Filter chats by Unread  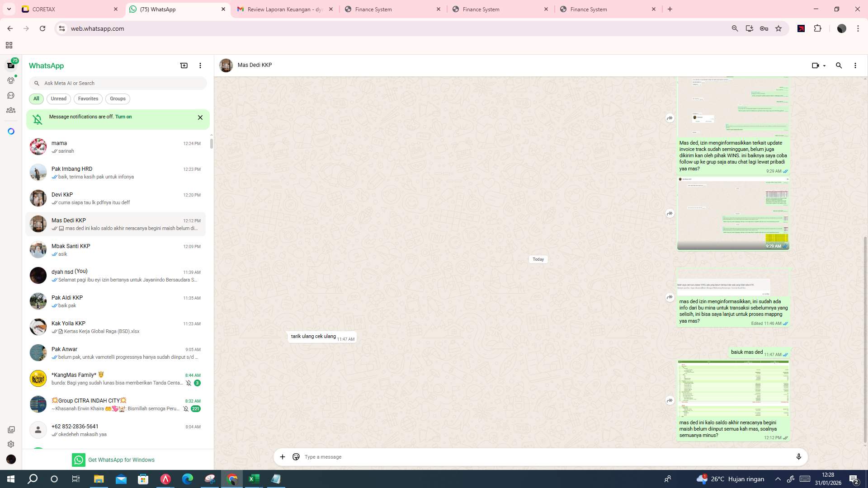pyautogui.click(x=58, y=99)
